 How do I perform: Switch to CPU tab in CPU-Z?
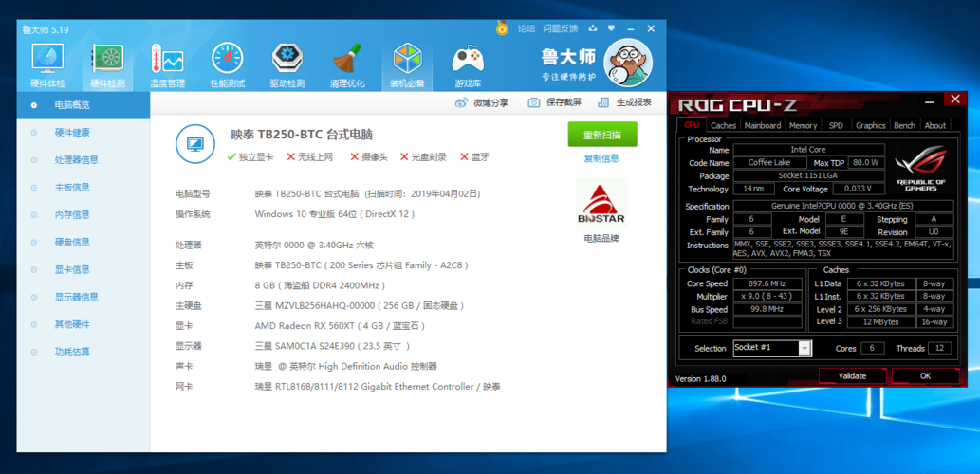click(692, 125)
